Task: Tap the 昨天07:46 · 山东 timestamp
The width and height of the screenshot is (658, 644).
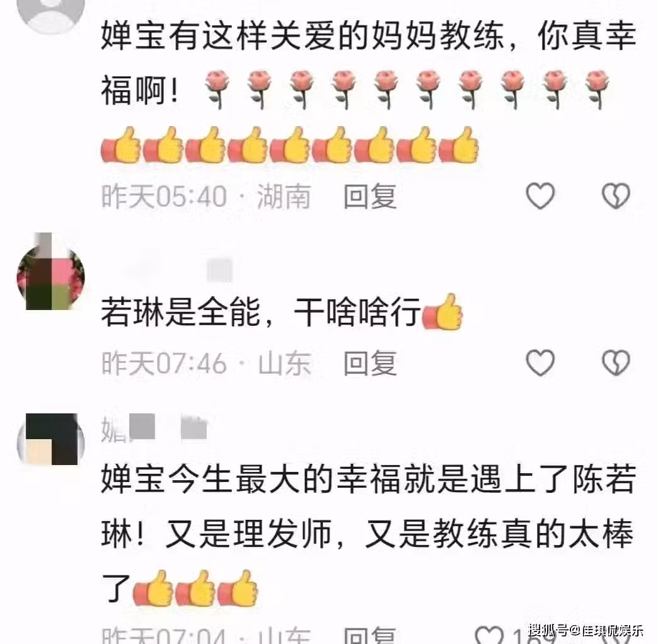Action: pyautogui.click(x=207, y=364)
